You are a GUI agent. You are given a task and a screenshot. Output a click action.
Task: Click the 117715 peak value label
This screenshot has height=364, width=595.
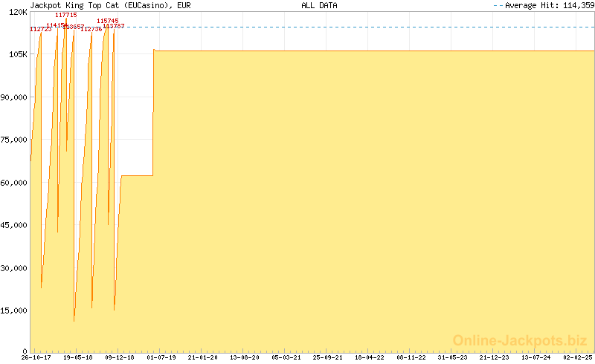pos(66,15)
